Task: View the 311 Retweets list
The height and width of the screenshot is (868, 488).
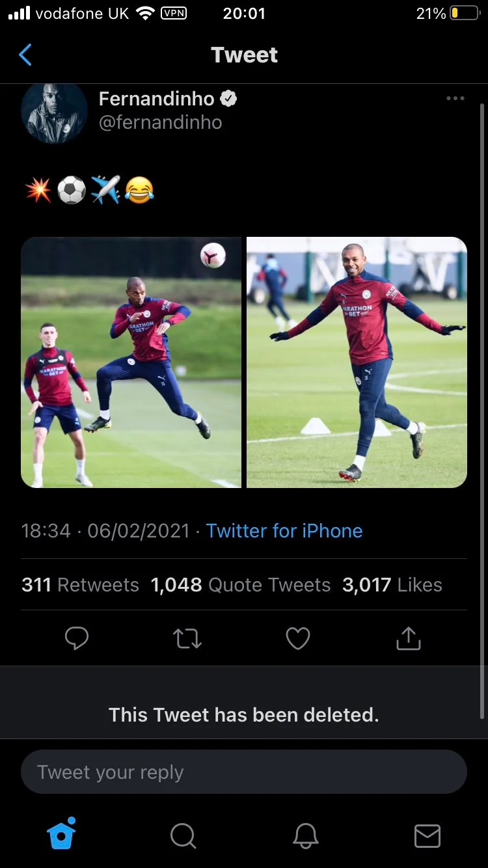Action: tap(80, 585)
